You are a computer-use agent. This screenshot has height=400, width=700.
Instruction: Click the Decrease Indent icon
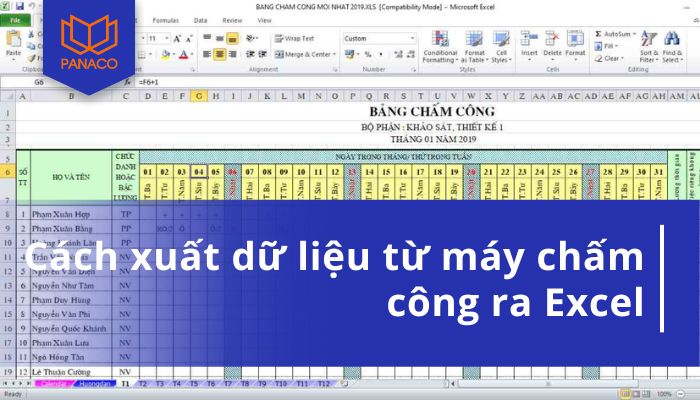[250, 54]
